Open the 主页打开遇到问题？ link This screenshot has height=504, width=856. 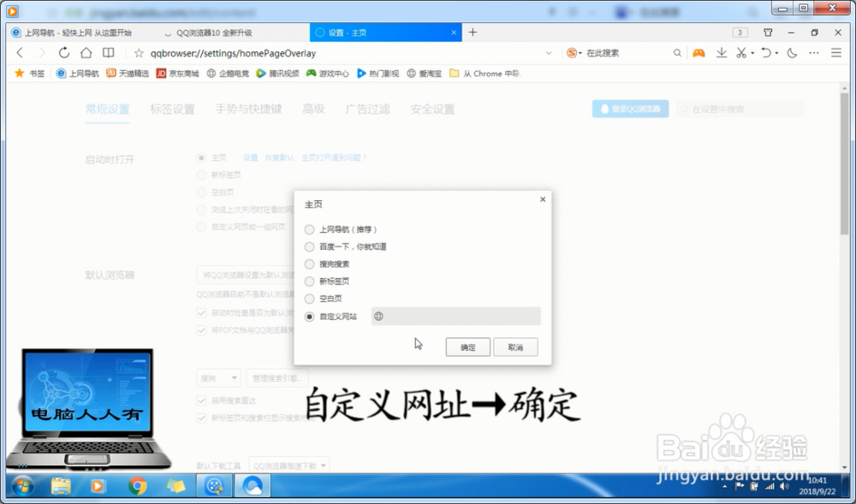tap(334, 157)
